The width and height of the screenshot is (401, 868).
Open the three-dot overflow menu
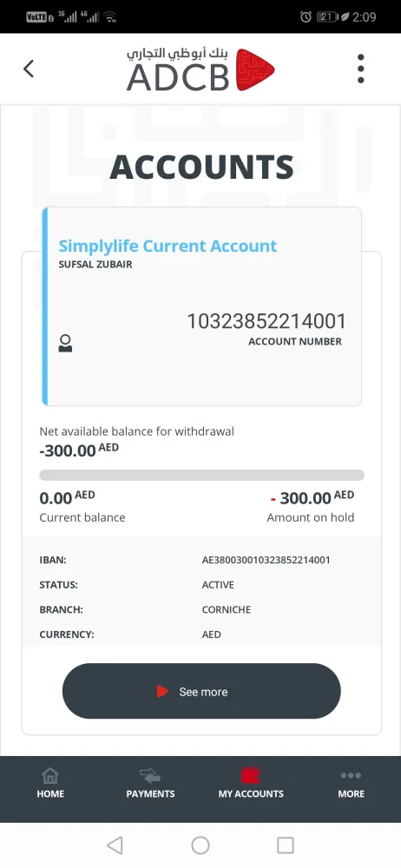[360, 69]
